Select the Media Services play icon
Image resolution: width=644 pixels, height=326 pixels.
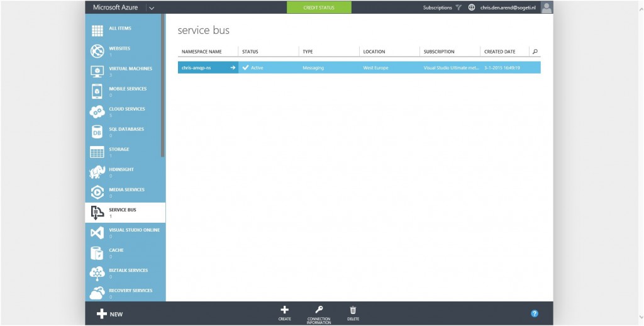[x=97, y=192]
